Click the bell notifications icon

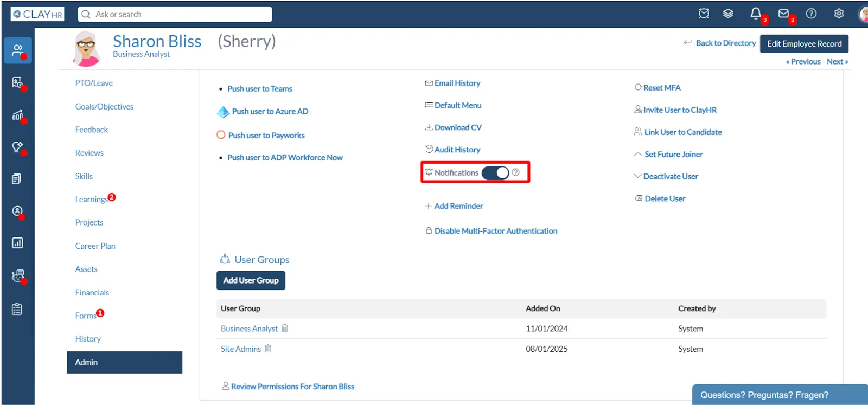(755, 14)
